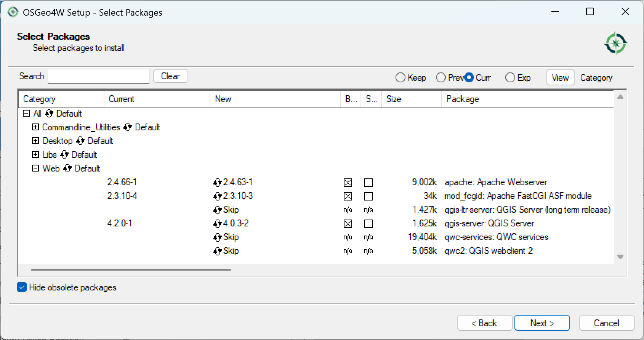Expand the Commandline_Utilities category

coord(35,127)
